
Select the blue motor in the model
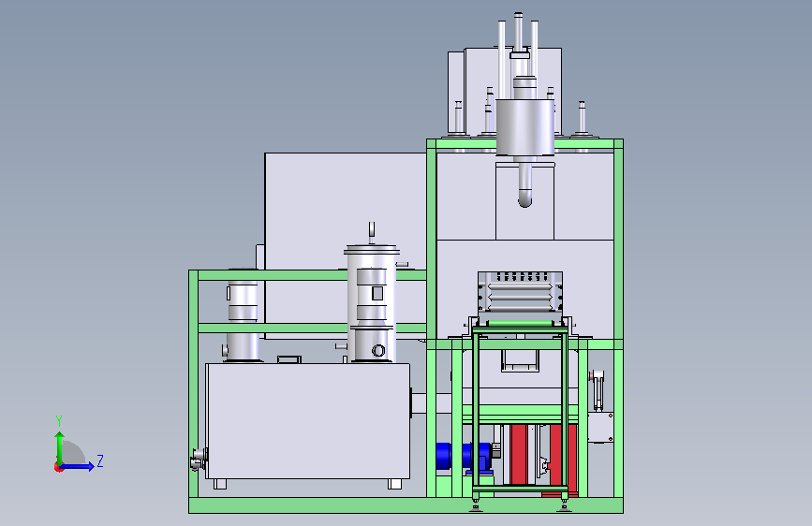[463, 457]
